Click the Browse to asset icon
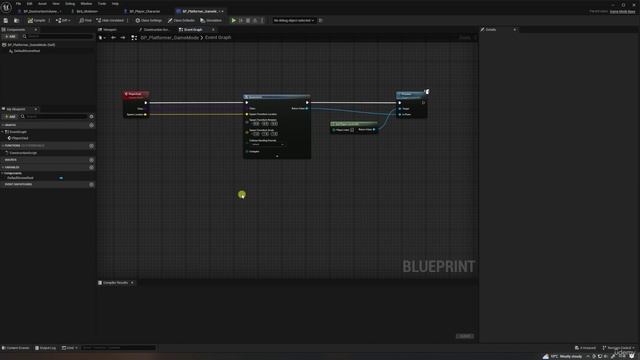Screen dimensions: 640x360 pos(16,20)
